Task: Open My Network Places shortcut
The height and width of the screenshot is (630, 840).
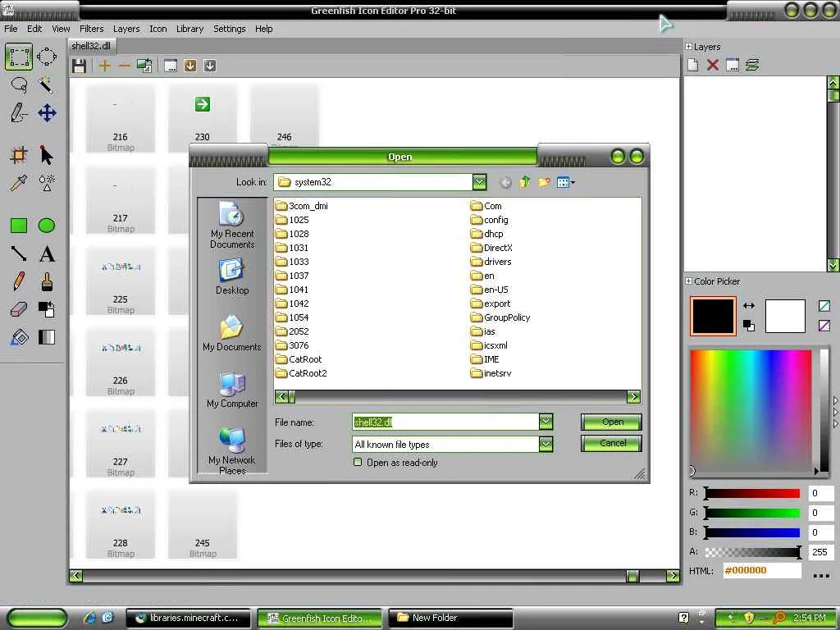Action: pos(232,451)
